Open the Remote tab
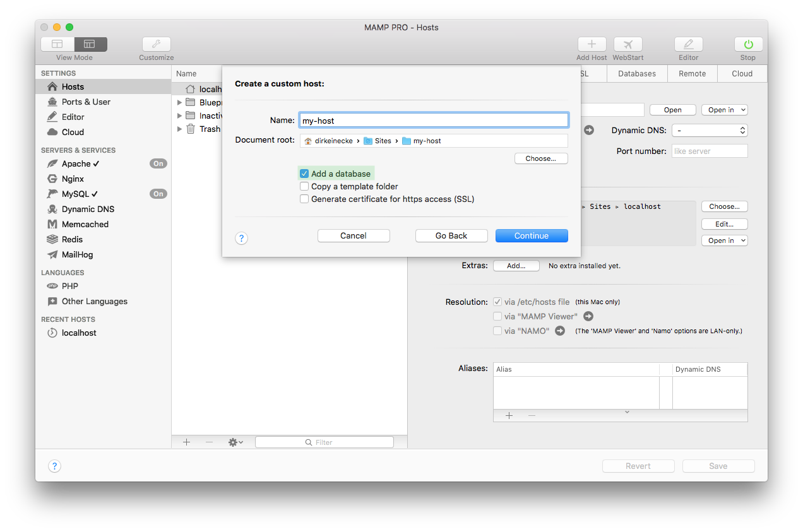Viewport: 803px width, 532px height. tap(692, 73)
